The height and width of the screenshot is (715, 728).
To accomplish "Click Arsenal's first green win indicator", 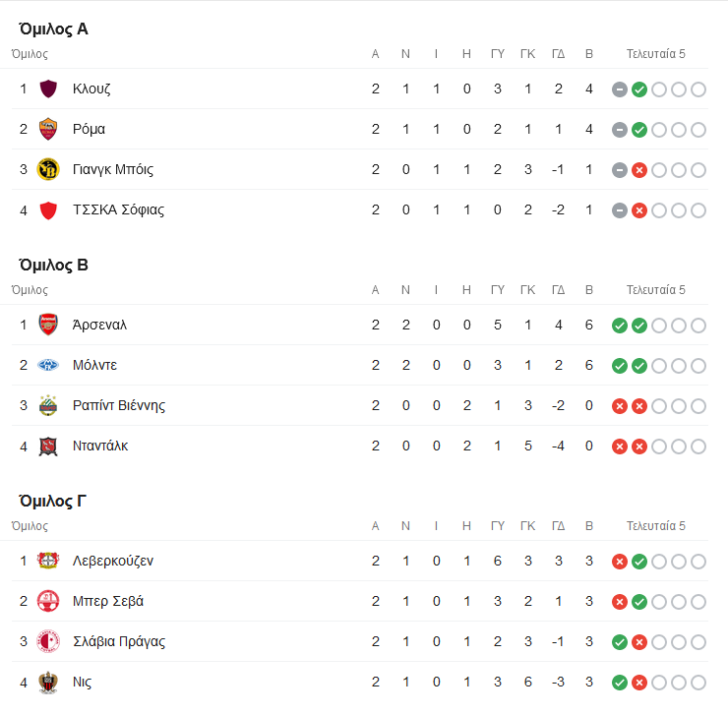I will click(619, 326).
